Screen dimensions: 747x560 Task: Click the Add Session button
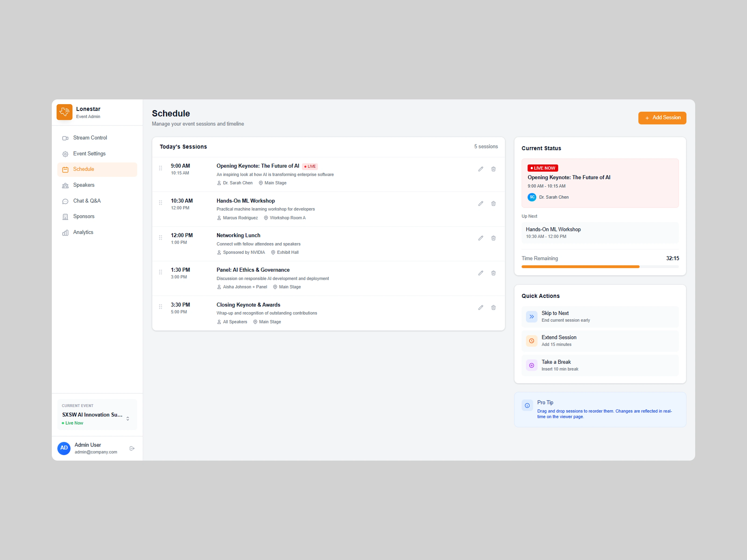tap(662, 118)
